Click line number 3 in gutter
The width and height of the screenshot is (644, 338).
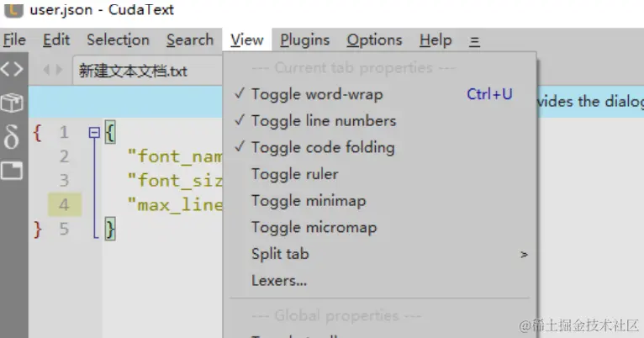pyautogui.click(x=64, y=180)
